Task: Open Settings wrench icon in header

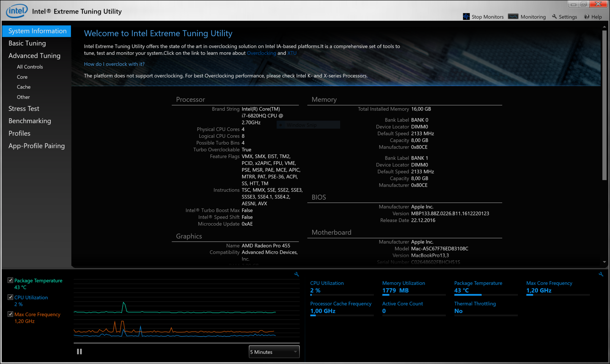Action: point(554,17)
